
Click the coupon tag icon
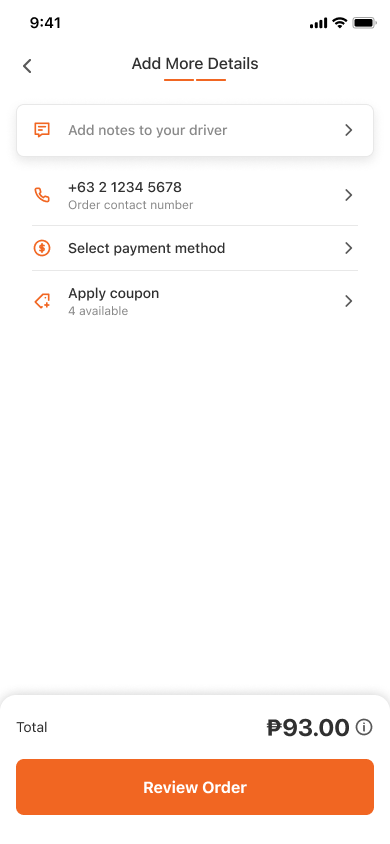tap(42, 301)
